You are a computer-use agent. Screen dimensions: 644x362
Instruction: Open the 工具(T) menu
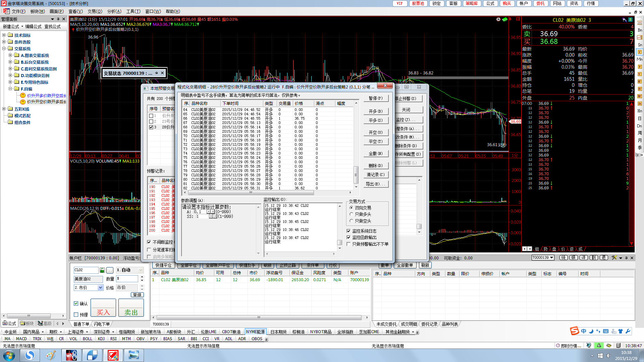coord(133,11)
